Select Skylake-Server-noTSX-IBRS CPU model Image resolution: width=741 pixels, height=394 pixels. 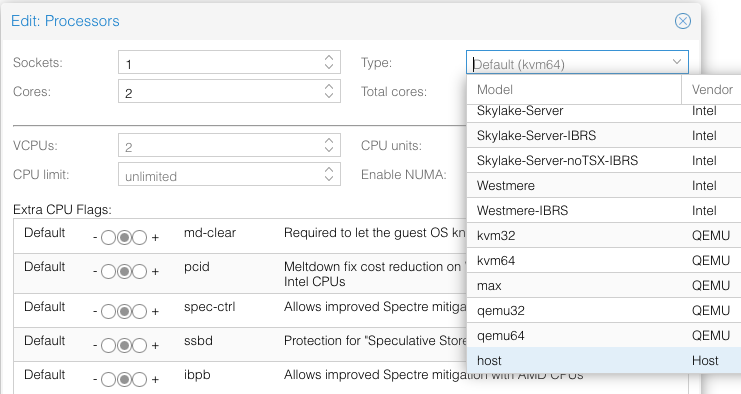[x=604, y=161]
